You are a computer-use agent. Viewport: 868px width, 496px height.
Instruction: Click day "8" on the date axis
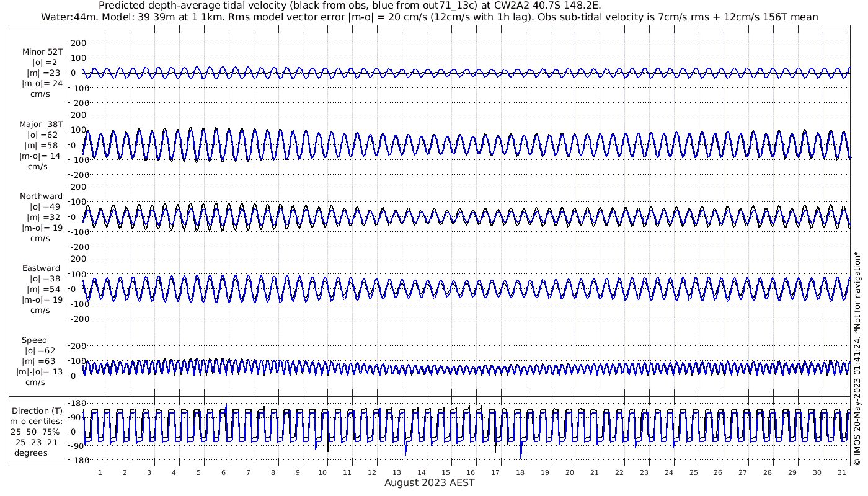click(273, 472)
